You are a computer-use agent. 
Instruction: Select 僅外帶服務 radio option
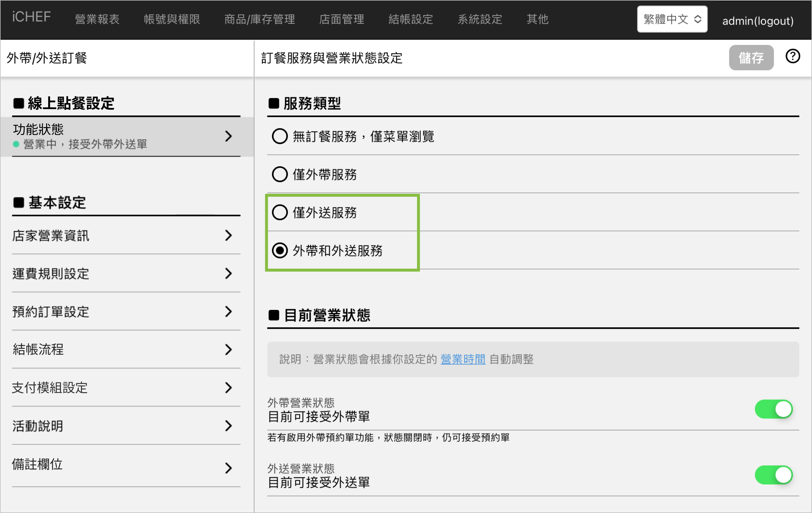tap(280, 174)
